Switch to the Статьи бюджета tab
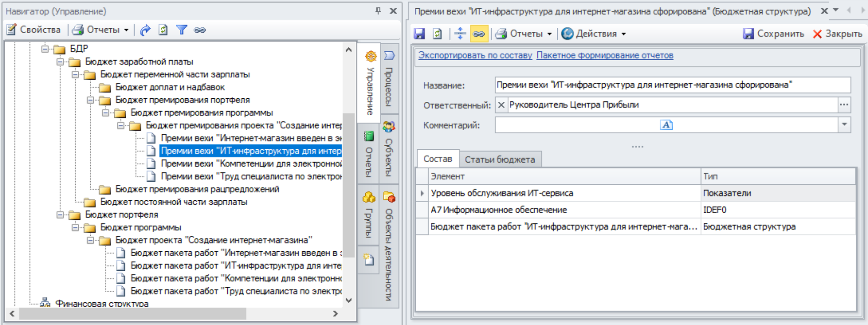 (x=500, y=159)
